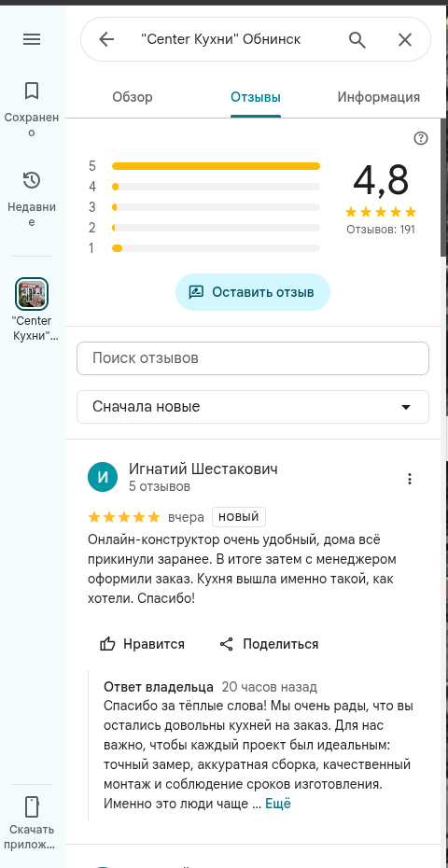Click the help question mark icon
Viewport: 448px width, 868px height.
[x=421, y=138]
